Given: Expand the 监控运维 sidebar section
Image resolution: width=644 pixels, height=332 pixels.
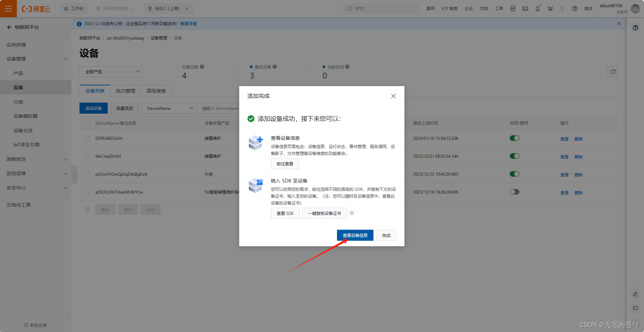Looking at the screenshot, I should tap(65, 173).
